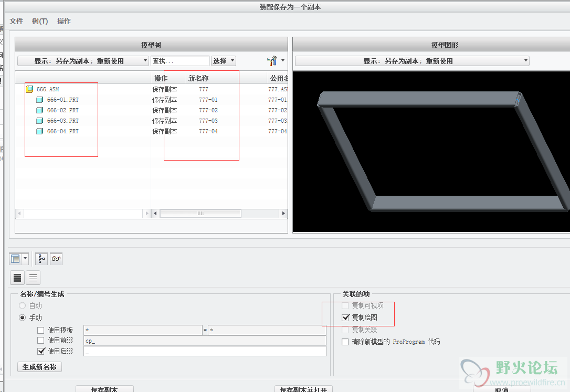Select 666-03.PRT part in tree
Viewport: 570px width, 392px height.
point(62,121)
